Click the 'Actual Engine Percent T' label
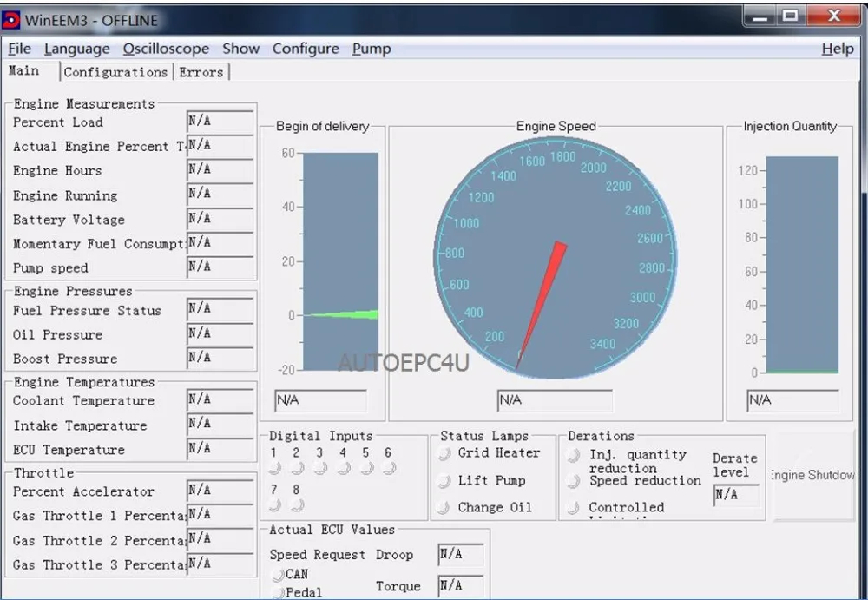This screenshot has width=868, height=600. click(100, 147)
